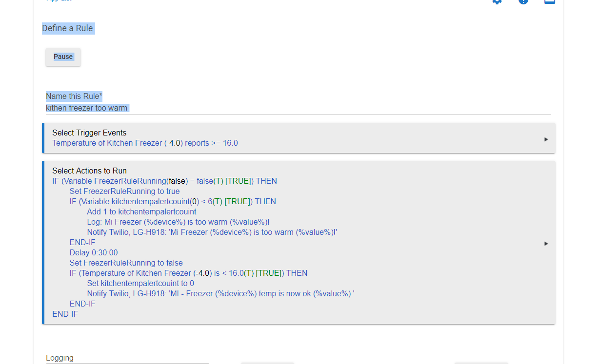Image resolution: width=598 pixels, height=364 pixels.
Task: Click Notify Twilio 'is too warm (%value%)!' line
Action: [x=212, y=232]
